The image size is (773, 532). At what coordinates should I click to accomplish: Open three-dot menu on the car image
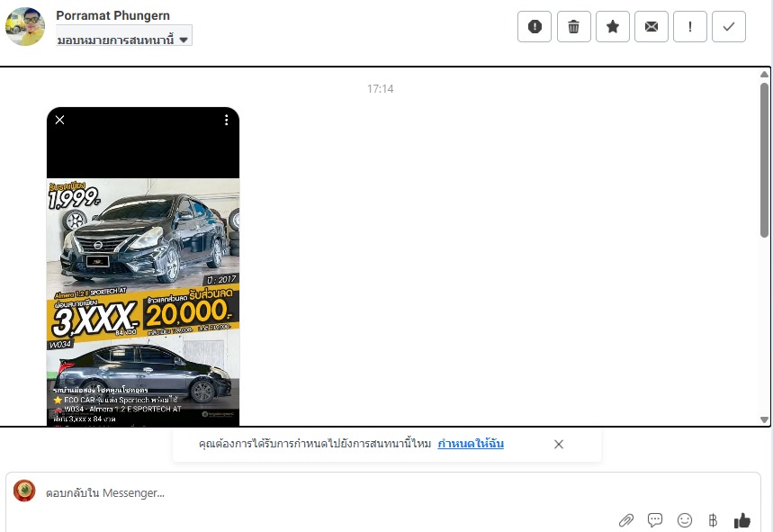pos(227,120)
